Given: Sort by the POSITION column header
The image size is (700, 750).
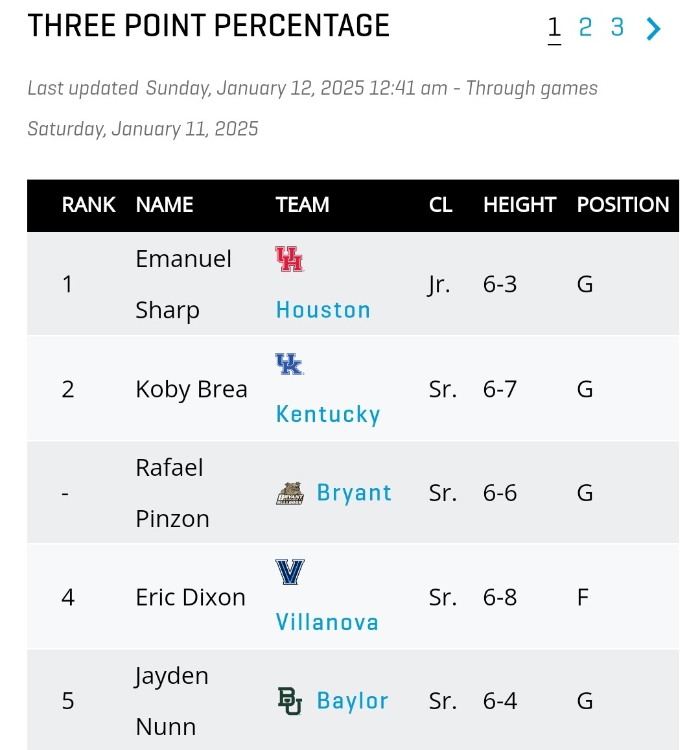Looking at the screenshot, I should click(623, 205).
